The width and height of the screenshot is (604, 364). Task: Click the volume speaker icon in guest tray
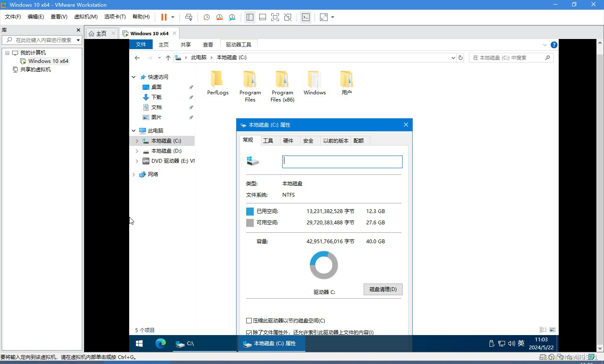tap(511, 343)
